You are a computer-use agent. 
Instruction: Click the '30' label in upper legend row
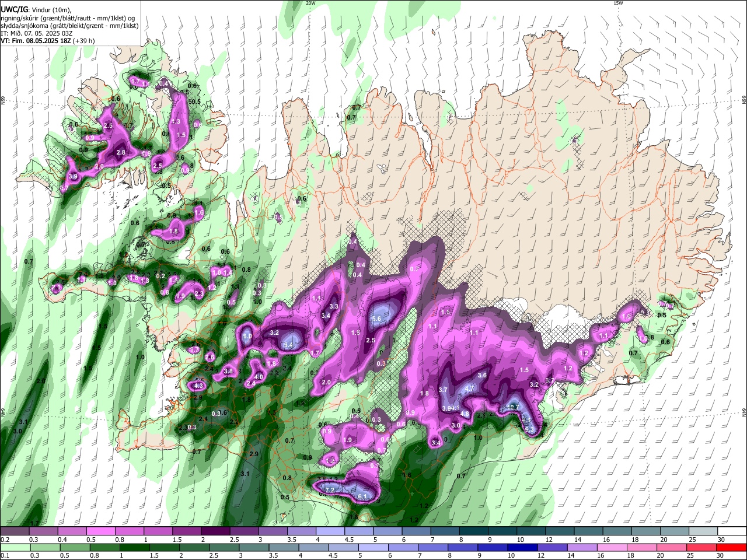(x=721, y=540)
